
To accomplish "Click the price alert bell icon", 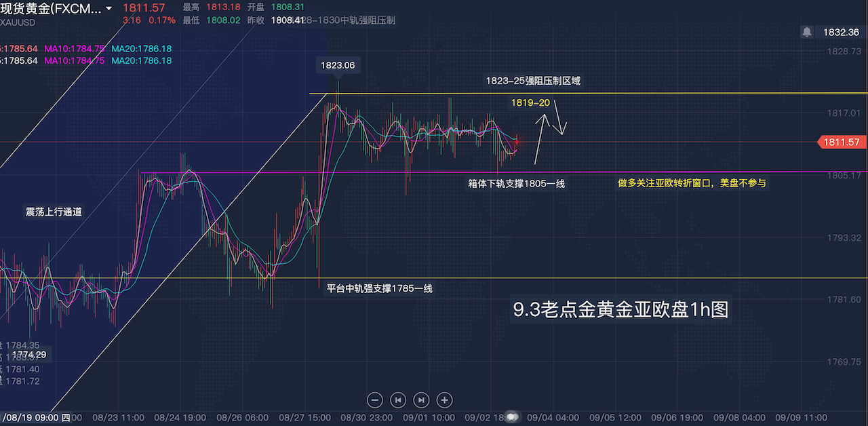I will [x=807, y=32].
